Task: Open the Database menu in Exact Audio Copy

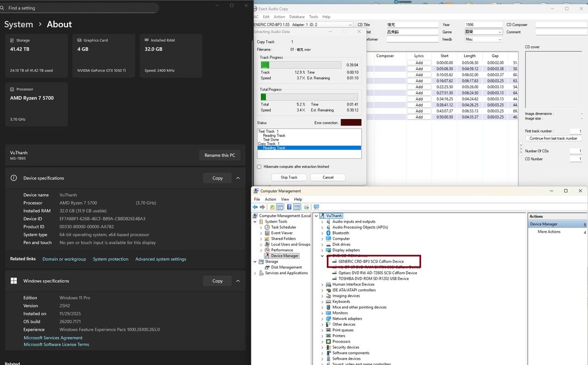Action: click(296, 17)
